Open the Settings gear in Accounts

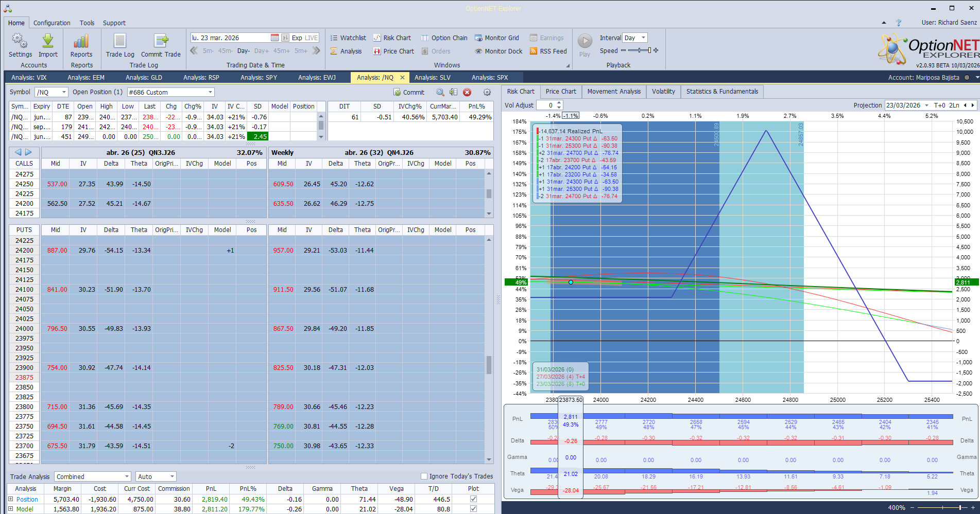click(20, 45)
